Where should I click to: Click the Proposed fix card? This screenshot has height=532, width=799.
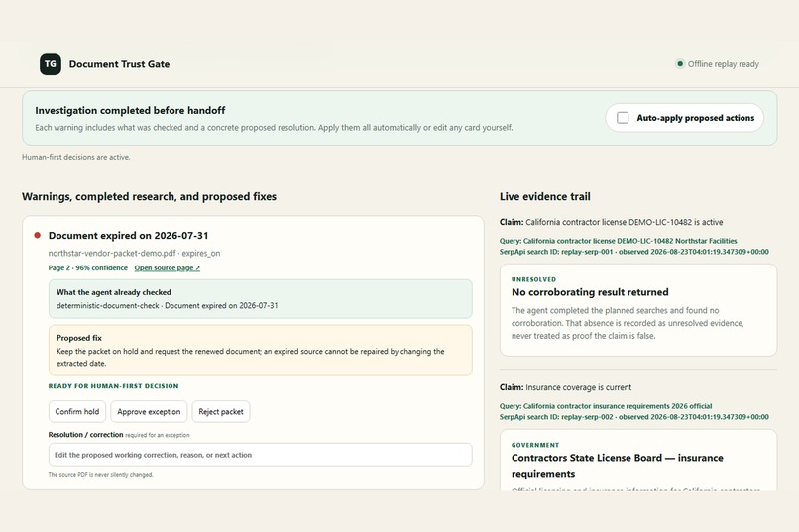tap(261, 351)
